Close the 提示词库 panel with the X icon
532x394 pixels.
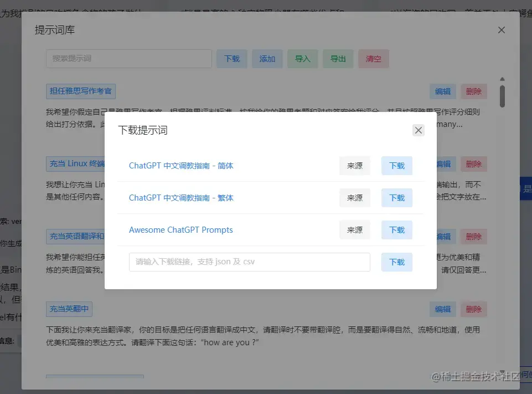pyautogui.click(x=502, y=30)
